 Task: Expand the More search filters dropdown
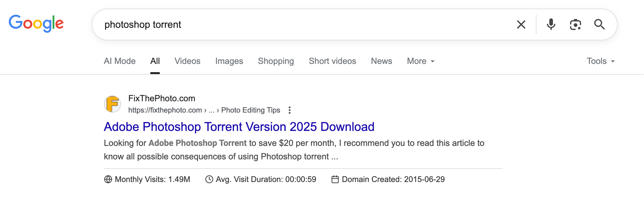[421, 61]
